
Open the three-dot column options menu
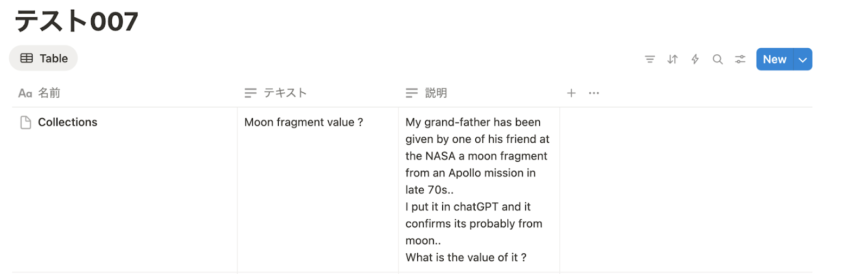point(594,93)
